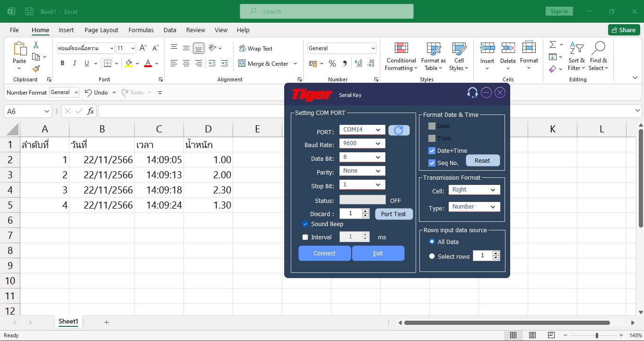Screen dimensions: 644x341
Task: Click the AutoSum sigma icon
Action: pos(553,44)
